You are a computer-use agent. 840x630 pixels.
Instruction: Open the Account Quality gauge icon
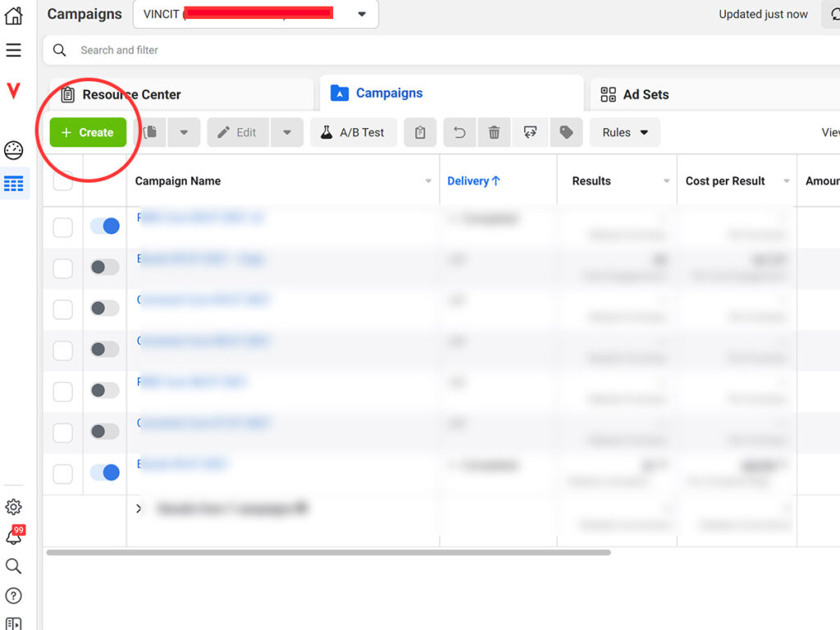point(13,150)
